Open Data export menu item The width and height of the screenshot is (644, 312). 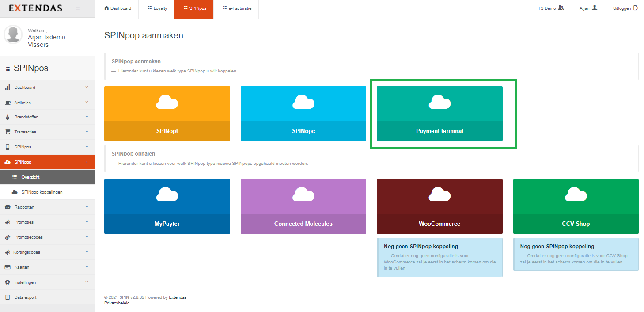point(47,297)
